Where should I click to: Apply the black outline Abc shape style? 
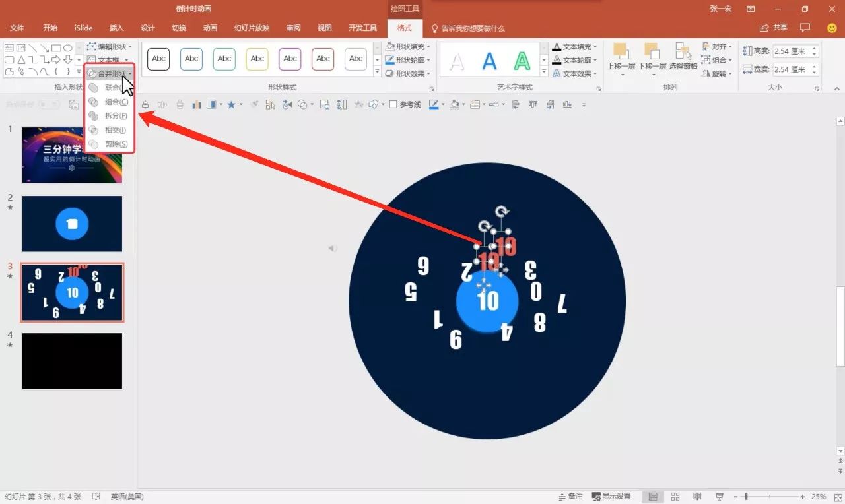tap(158, 59)
